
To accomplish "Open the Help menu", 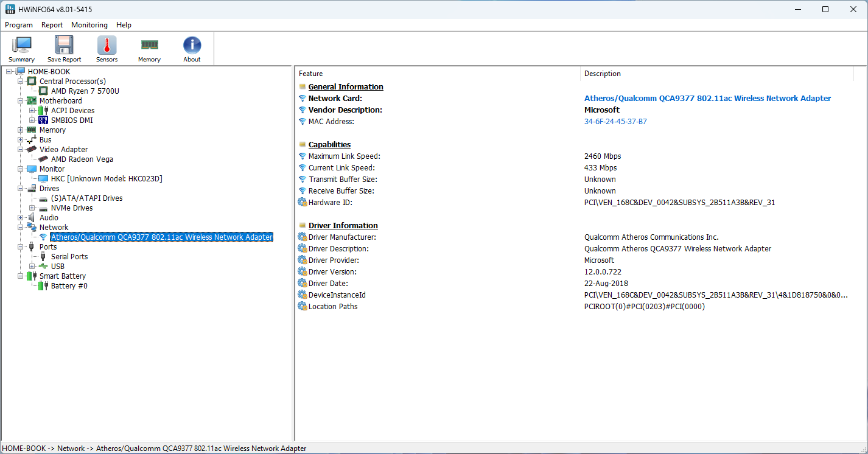I will [124, 25].
